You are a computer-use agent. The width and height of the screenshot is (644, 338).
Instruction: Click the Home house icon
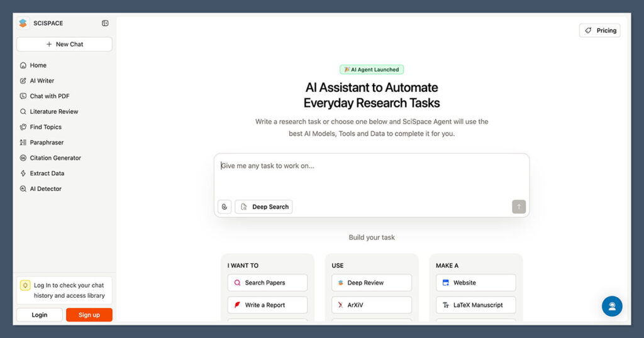tap(23, 65)
